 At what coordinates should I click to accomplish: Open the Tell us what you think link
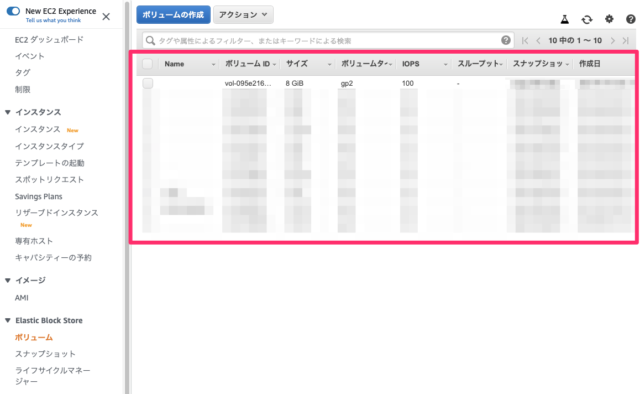pyautogui.click(x=53, y=20)
